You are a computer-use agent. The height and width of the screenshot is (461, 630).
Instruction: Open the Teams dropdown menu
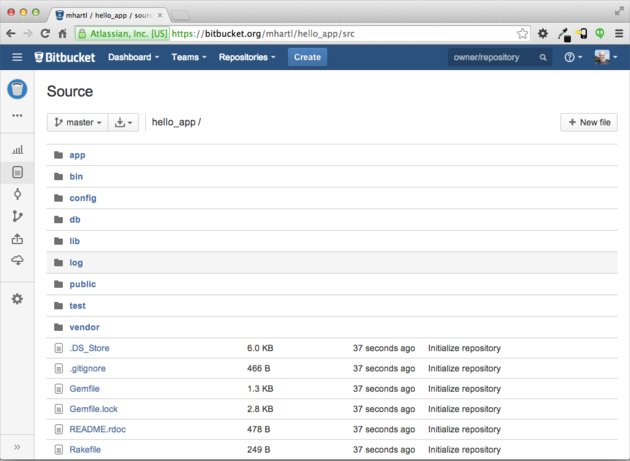(x=189, y=57)
